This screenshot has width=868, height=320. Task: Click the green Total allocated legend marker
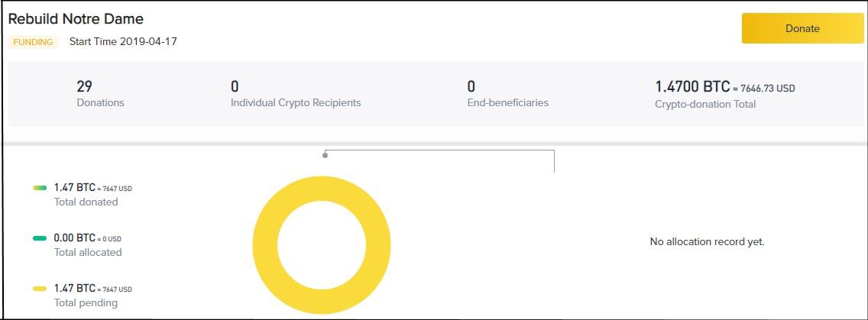[x=40, y=238]
